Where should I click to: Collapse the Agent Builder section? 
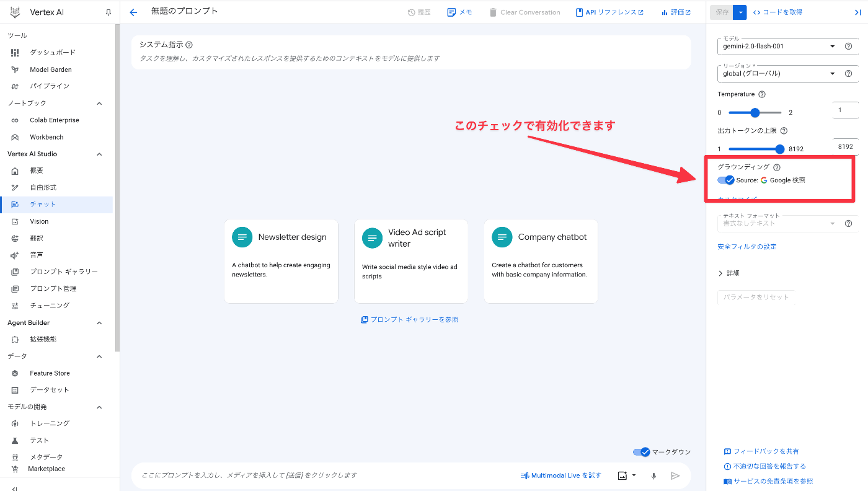pyautogui.click(x=99, y=322)
